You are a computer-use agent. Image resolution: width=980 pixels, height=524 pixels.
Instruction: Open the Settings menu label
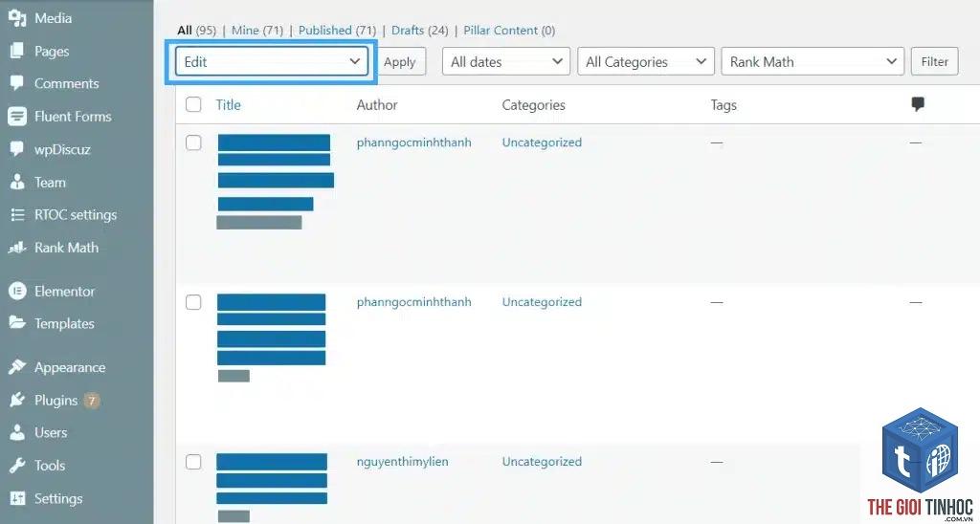pyautogui.click(x=58, y=498)
